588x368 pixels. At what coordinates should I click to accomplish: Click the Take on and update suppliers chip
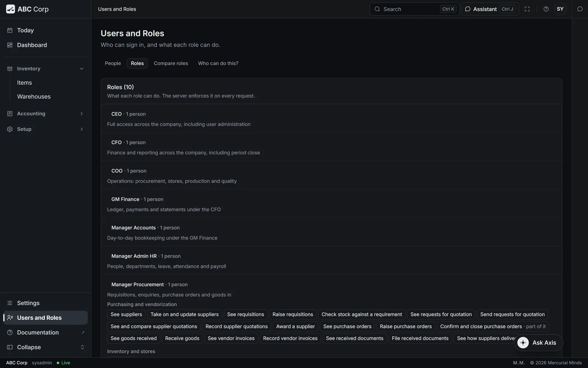tap(184, 315)
